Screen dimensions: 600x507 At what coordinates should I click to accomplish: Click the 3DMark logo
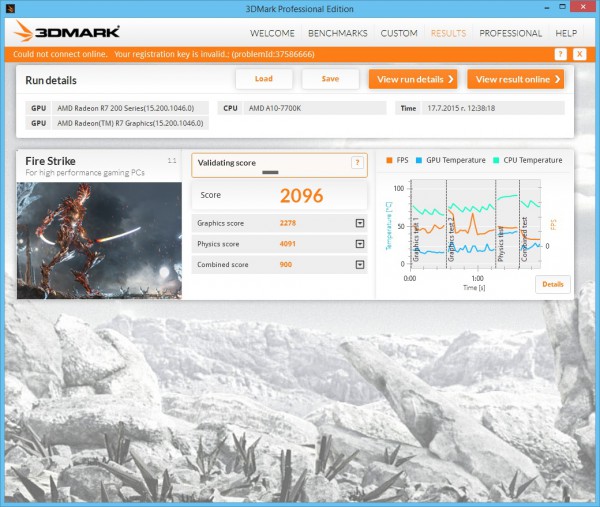point(67,31)
